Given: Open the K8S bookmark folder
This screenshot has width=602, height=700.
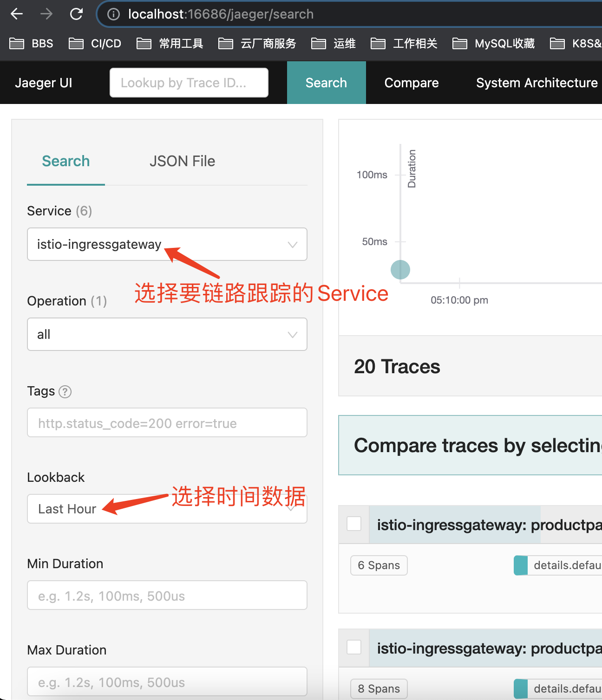Looking at the screenshot, I should 576,44.
